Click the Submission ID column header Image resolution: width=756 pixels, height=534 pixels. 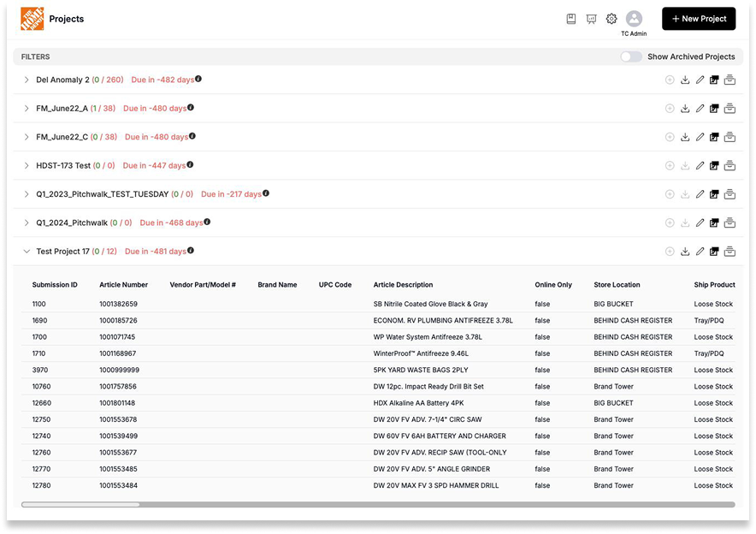tap(55, 285)
